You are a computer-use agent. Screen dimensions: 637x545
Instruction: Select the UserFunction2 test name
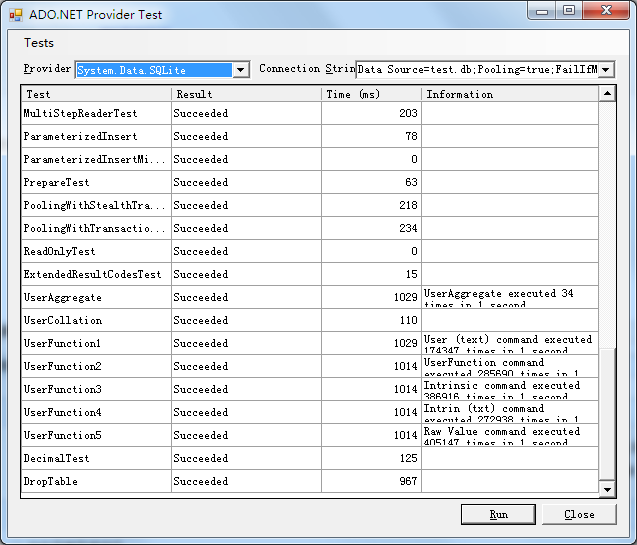point(63,366)
